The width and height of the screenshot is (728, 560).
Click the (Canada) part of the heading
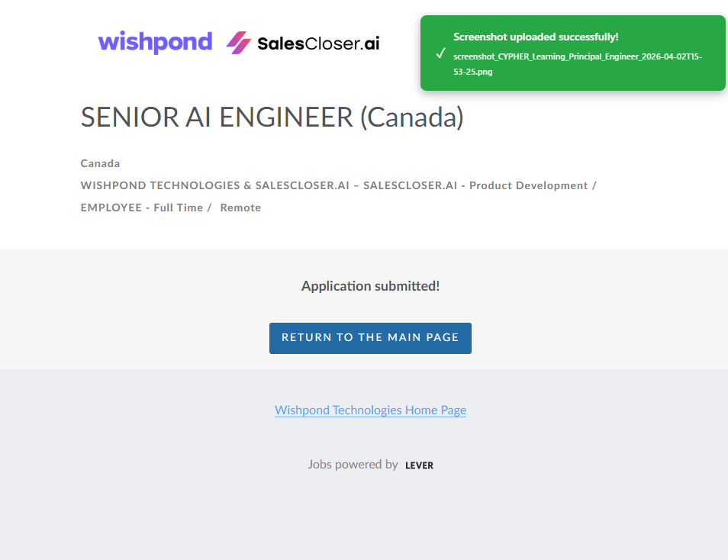pyautogui.click(x=411, y=117)
